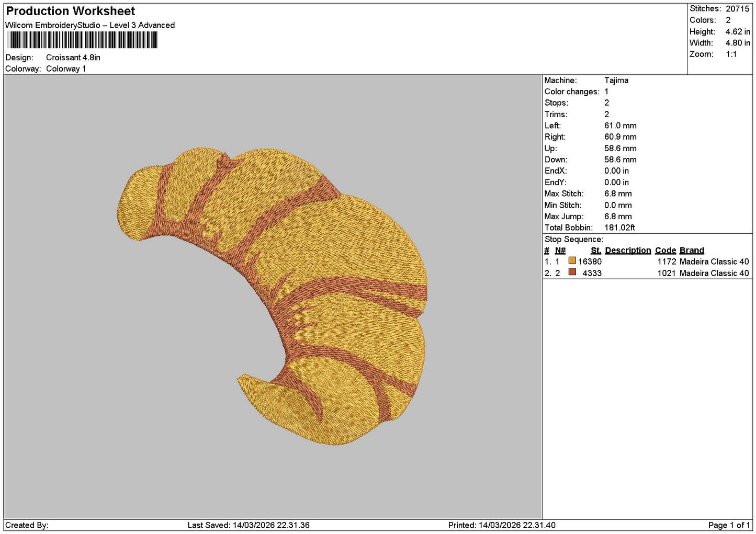
Task: Click the 'Created By:' footer label
Action: [27, 525]
